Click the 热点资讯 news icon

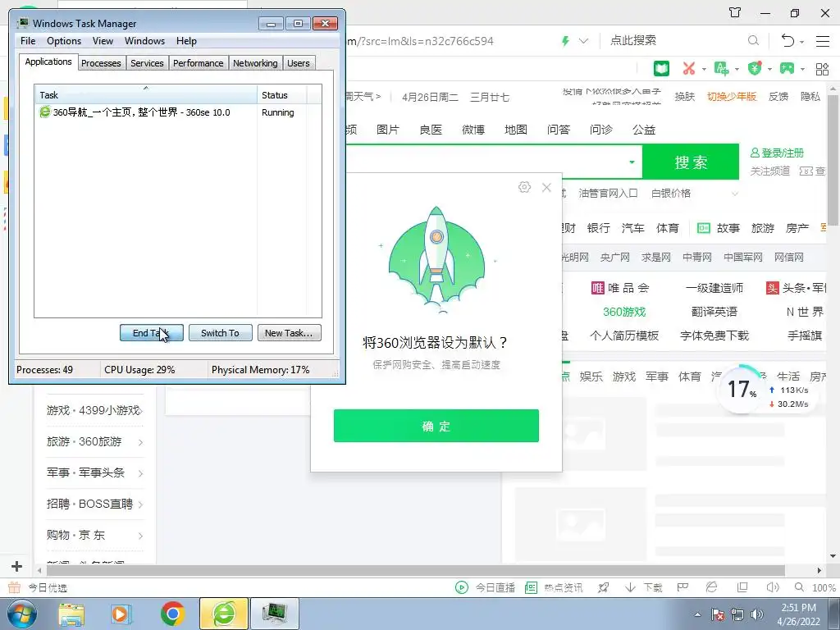(531, 587)
